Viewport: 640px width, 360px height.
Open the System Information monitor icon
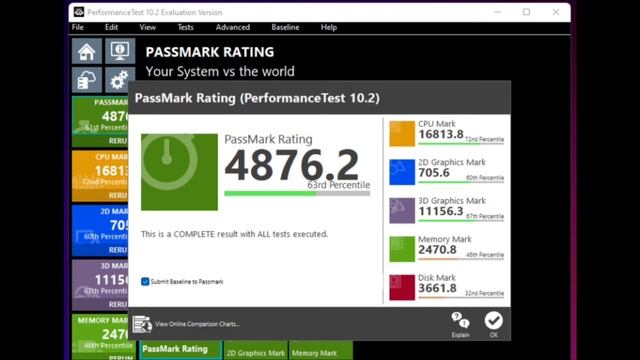pyautogui.click(x=120, y=51)
